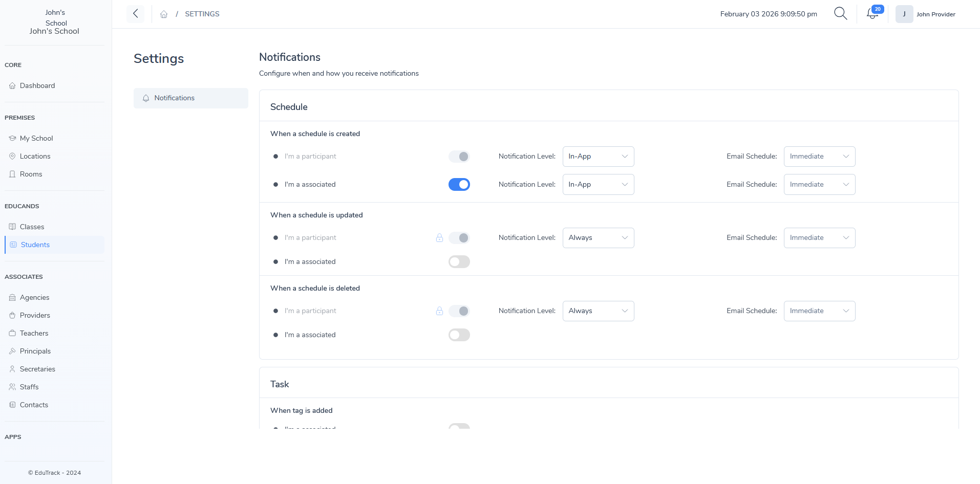Open Always notification level dropdown for schedule updated
Screen dimensions: 980x484
(x=598, y=238)
